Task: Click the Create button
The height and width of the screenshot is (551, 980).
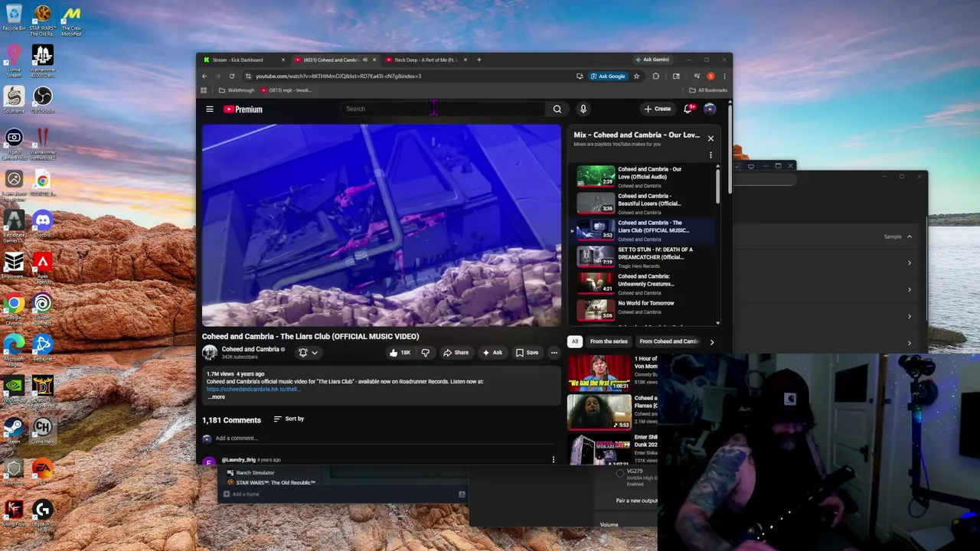Action: [x=658, y=109]
